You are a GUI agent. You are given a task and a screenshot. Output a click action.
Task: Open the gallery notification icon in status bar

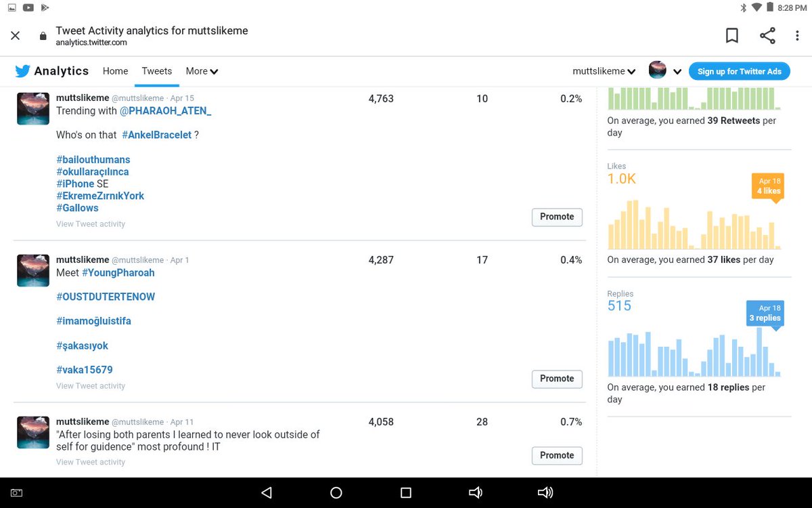(x=12, y=7)
